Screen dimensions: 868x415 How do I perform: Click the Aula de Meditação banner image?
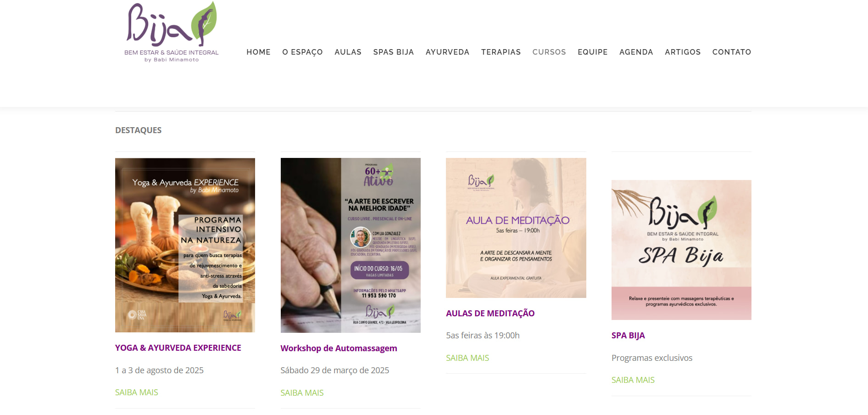coord(516,228)
